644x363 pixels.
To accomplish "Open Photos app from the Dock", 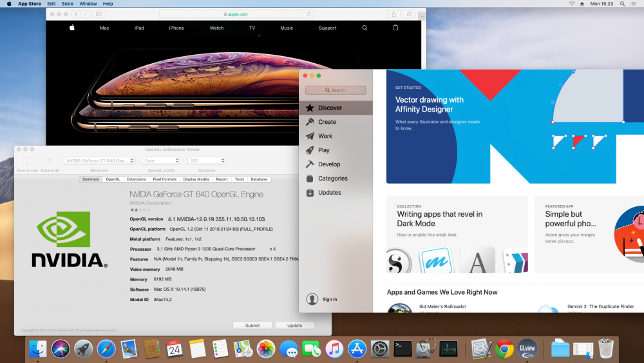I will 266,349.
